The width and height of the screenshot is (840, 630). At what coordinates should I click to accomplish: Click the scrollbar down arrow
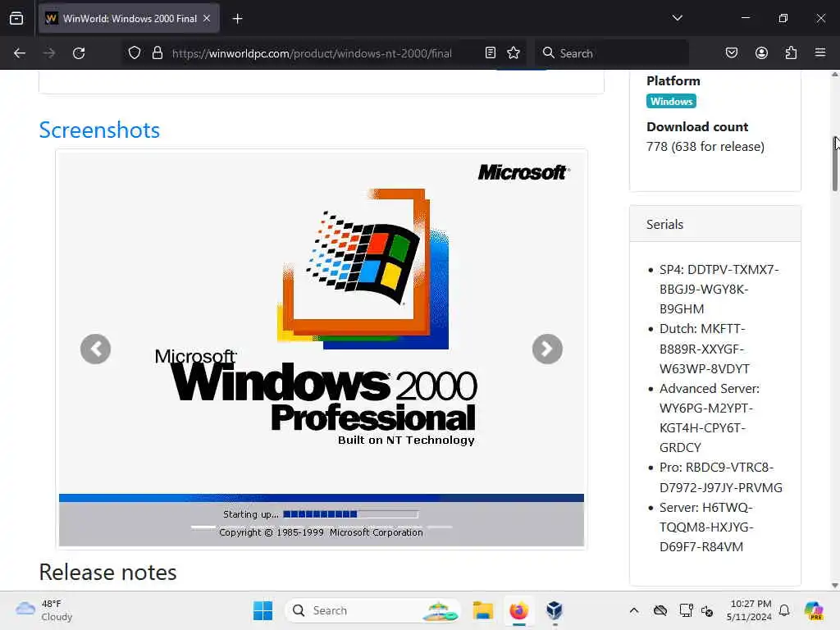pyautogui.click(x=834, y=586)
